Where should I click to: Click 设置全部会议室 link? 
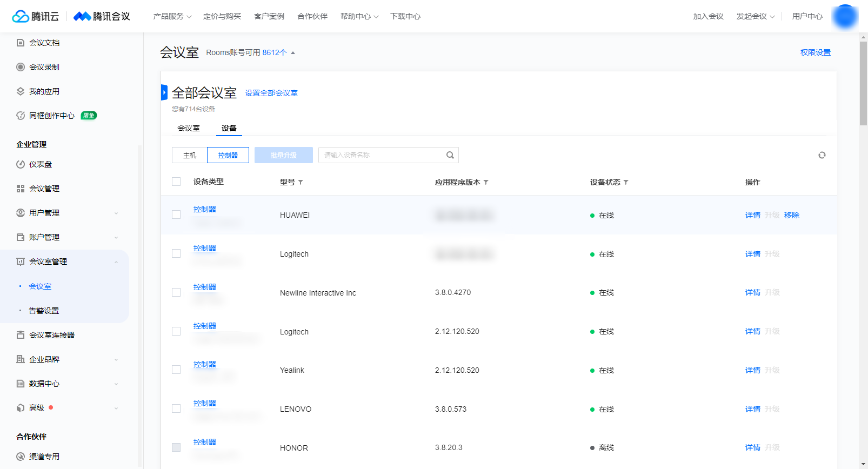pyautogui.click(x=271, y=93)
